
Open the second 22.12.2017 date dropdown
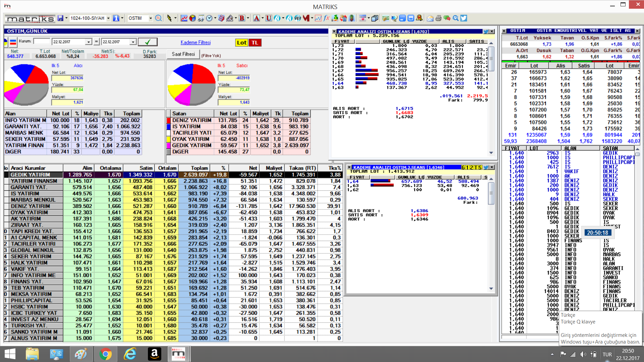(133, 42)
